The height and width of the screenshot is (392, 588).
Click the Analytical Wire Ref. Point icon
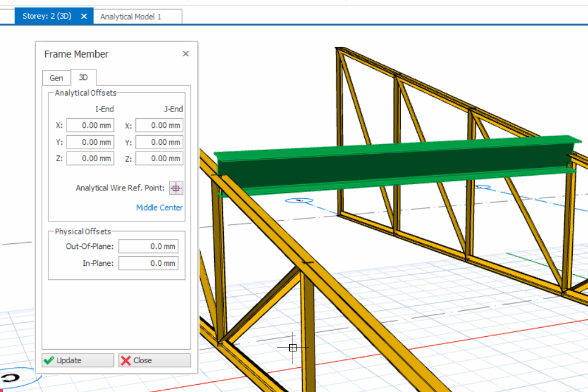point(176,188)
